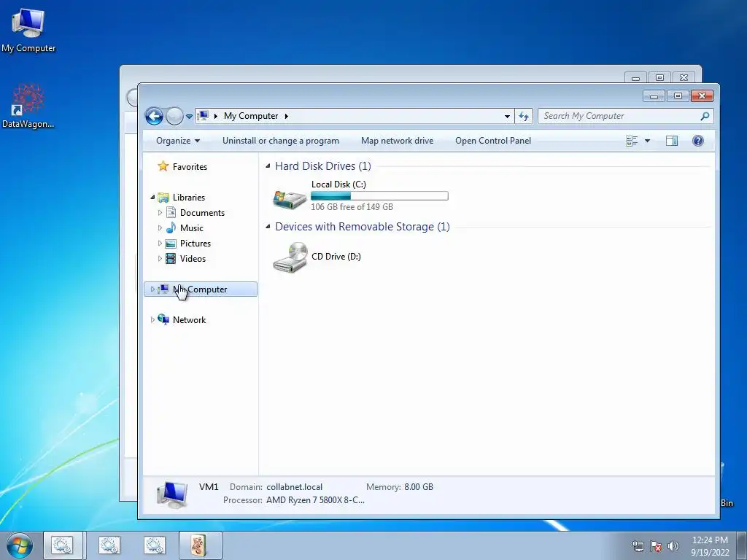Click the computer icon in address bar

(203, 116)
